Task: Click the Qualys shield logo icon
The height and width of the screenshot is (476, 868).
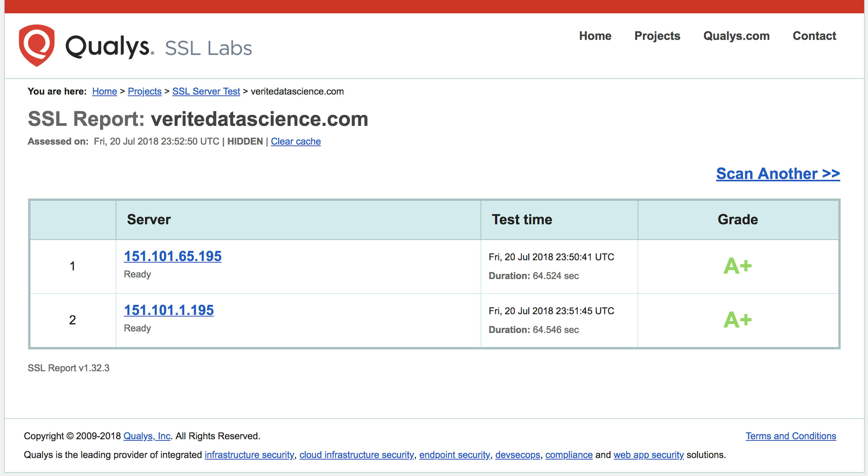Action: pyautogui.click(x=36, y=45)
